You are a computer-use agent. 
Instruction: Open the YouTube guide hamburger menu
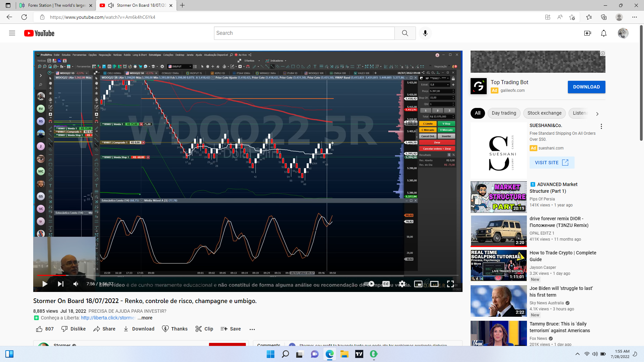(x=12, y=33)
